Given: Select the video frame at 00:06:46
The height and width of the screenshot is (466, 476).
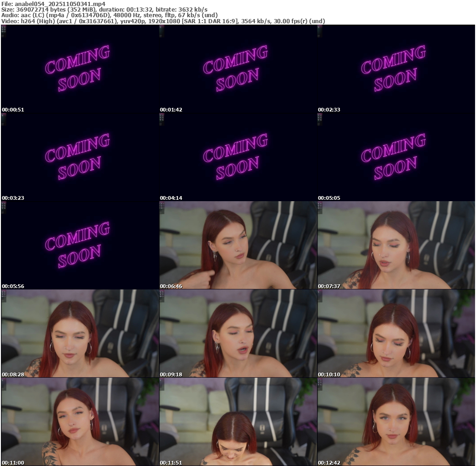Looking at the screenshot, I should pyautogui.click(x=238, y=245).
